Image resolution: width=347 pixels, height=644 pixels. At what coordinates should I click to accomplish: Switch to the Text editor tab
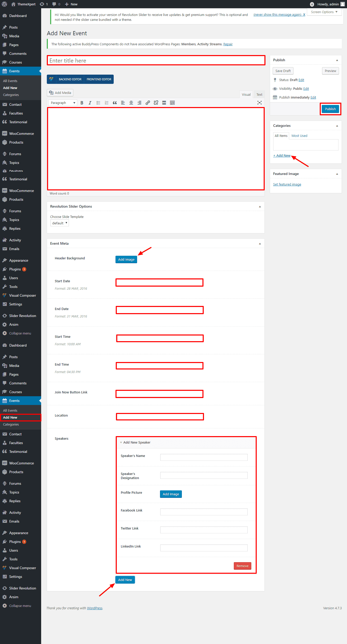259,95
